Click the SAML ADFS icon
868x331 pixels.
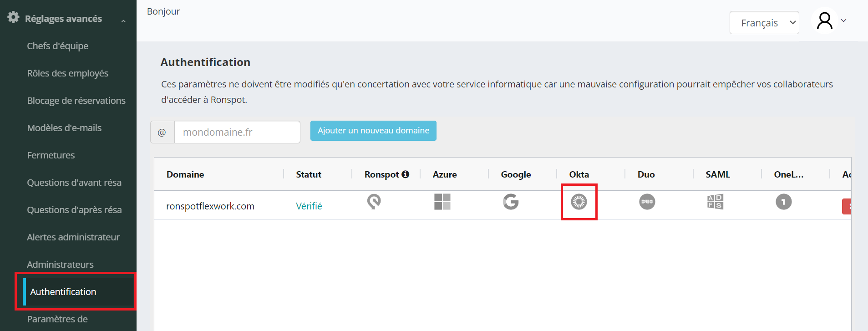tap(715, 201)
